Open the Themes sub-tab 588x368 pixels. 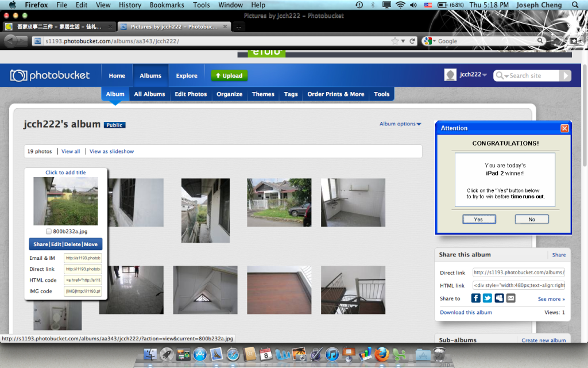[263, 94]
